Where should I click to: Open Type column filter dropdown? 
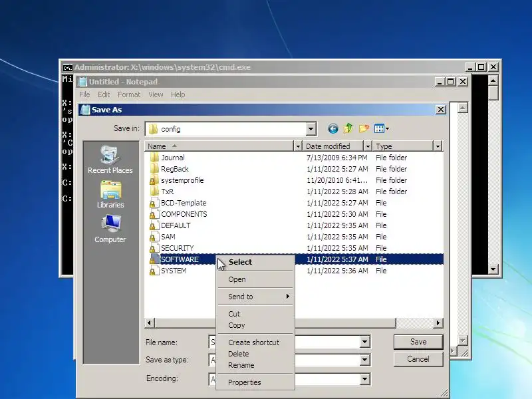click(x=438, y=146)
